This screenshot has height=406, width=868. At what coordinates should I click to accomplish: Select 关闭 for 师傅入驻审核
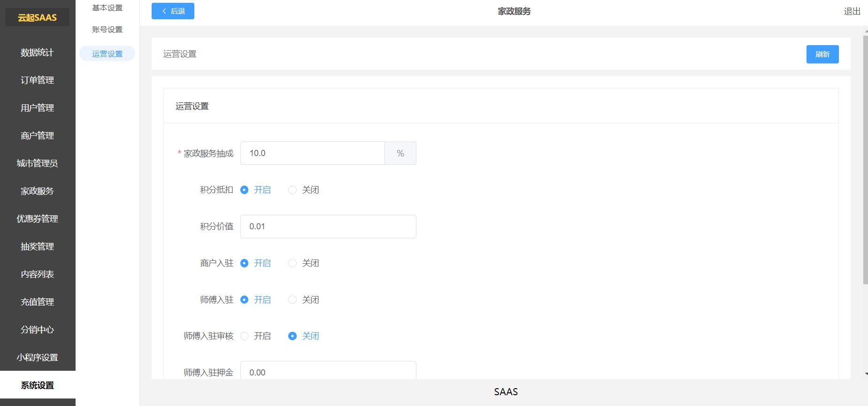pos(304,336)
